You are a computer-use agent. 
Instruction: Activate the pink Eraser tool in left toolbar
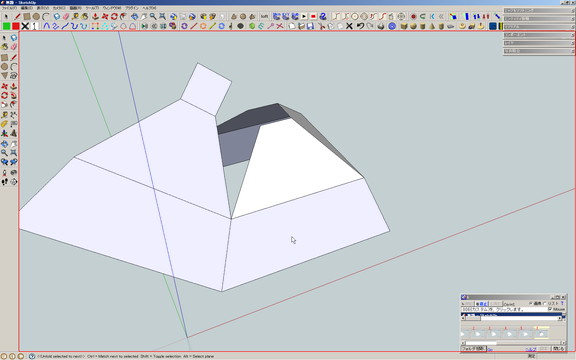14,47
